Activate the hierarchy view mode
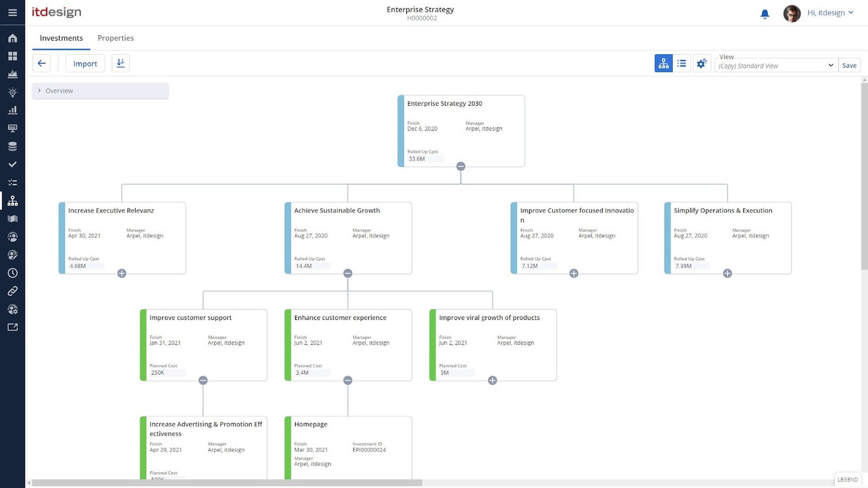The height and width of the screenshot is (488, 868). point(663,63)
